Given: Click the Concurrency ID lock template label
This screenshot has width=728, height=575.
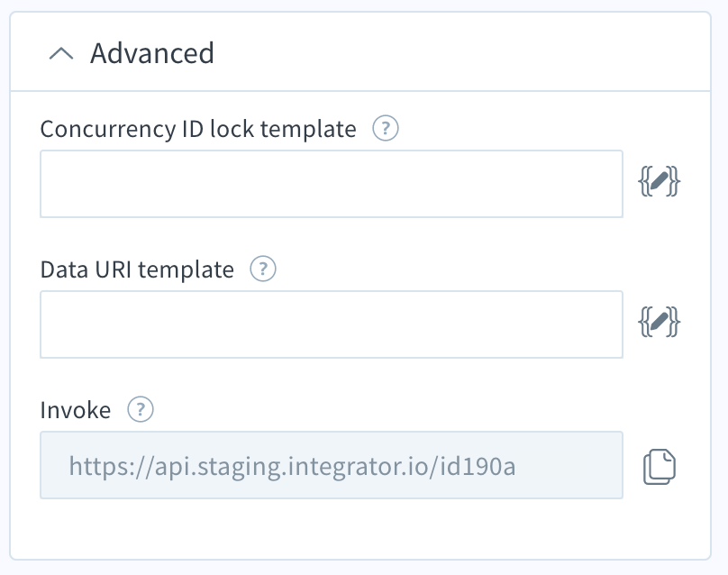Looking at the screenshot, I should point(198,129).
